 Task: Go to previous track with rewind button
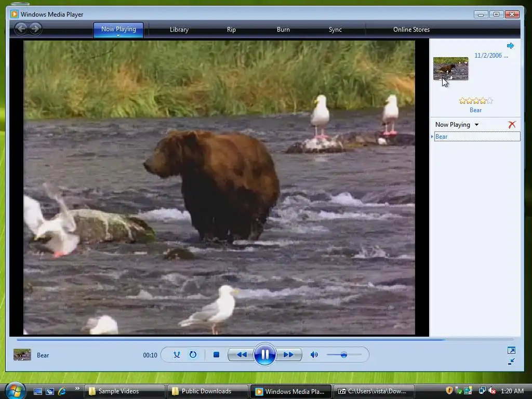pos(242,354)
